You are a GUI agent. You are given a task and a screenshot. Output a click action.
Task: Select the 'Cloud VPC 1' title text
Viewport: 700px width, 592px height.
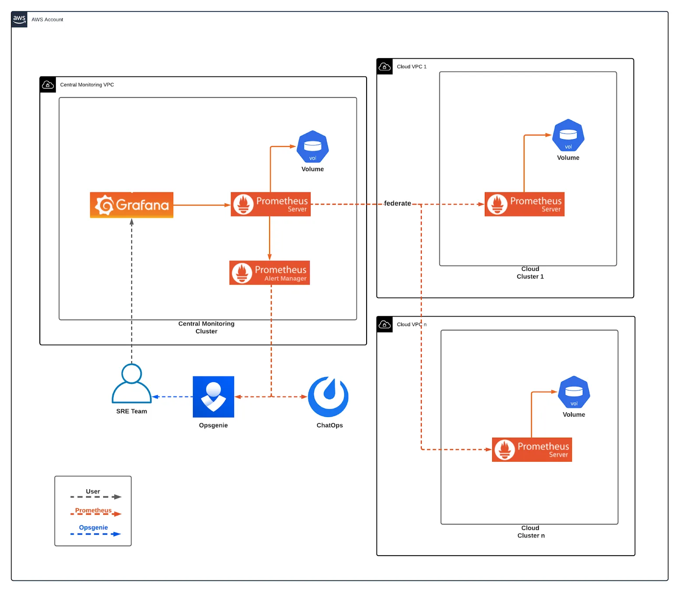tap(412, 67)
